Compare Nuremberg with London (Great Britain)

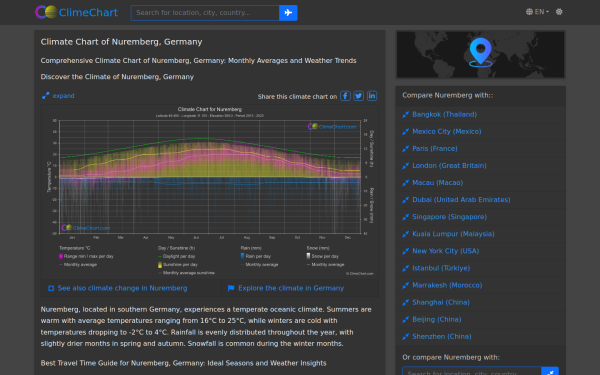(x=449, y=166)
